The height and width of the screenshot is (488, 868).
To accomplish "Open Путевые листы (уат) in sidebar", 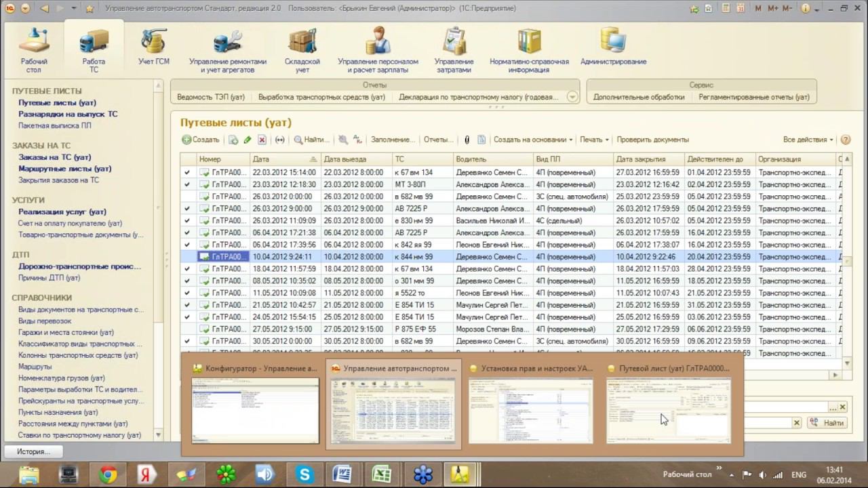I will click(x=58, y=103).
